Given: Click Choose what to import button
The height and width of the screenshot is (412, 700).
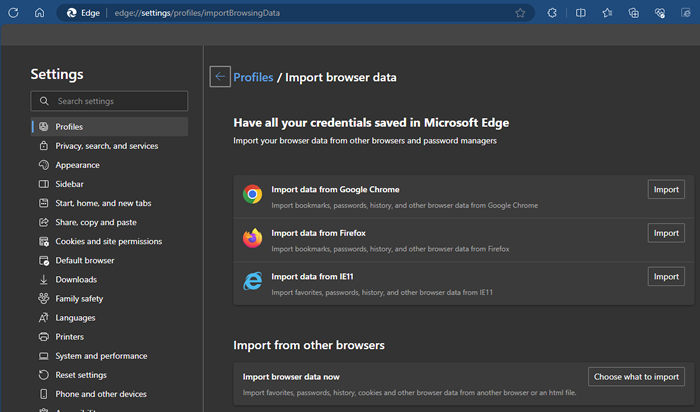Looking at the screenshot, I should click(636, 377).
